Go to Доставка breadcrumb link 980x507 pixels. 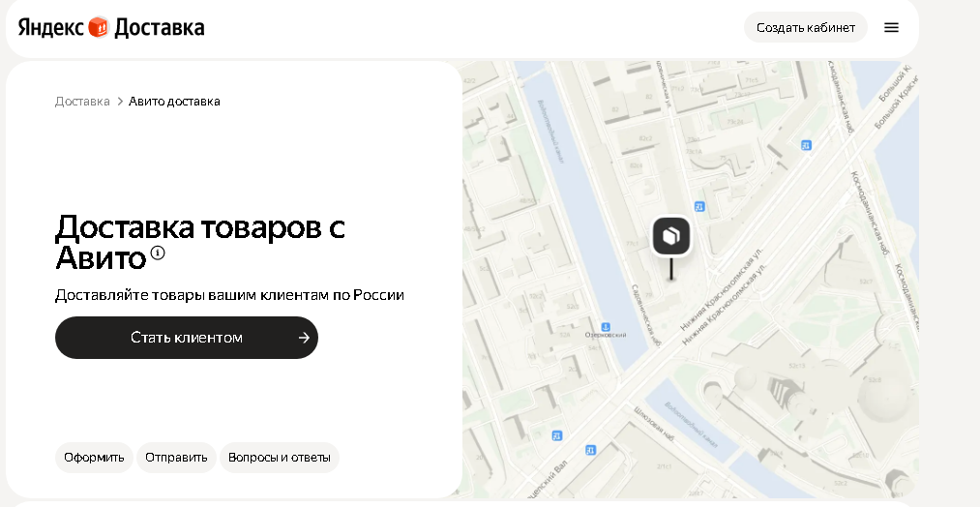pyautogui.click(x=82, y=102)
